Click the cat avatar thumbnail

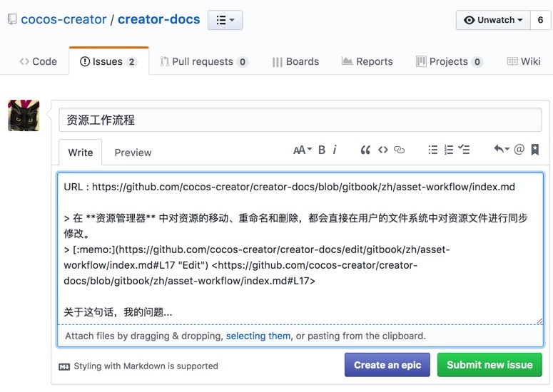pyautogui.click(x=24, y=115)
